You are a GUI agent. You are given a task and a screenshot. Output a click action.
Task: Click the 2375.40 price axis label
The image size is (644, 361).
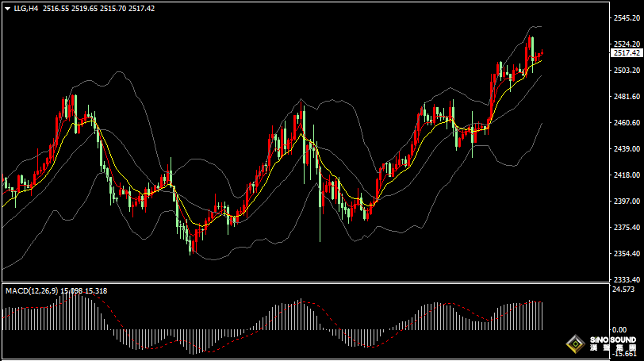coord(627,228)
